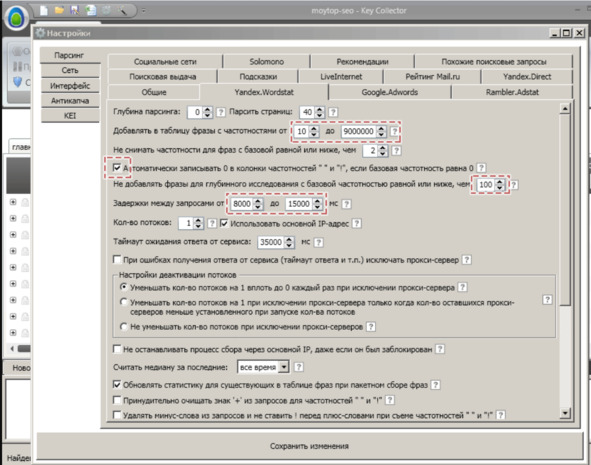
Task: Open help next to pages to parse
Action: [333, 112]
